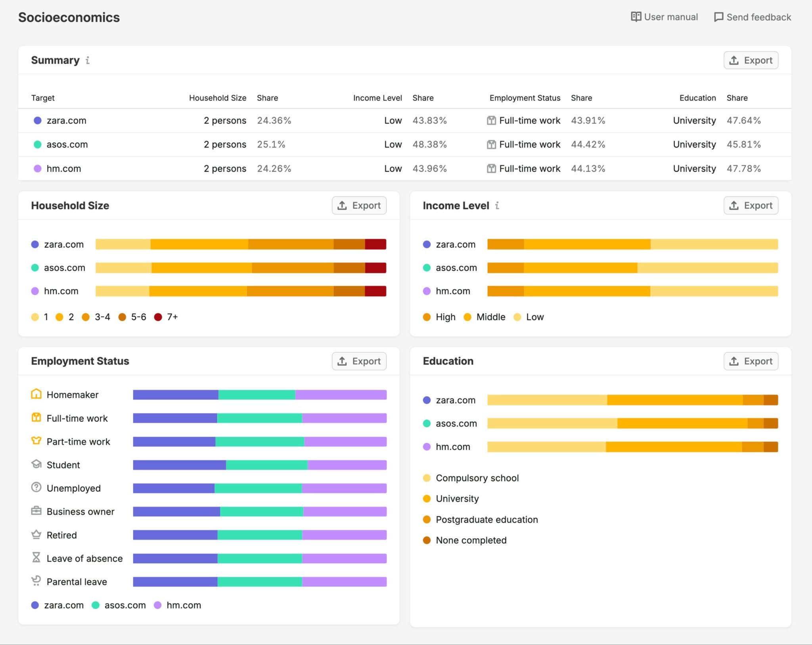Image resolution: width=812 pixels, height=645 pixels.
Task: Toggle the Middle income legend item
Action: click(x=485, y=317)
